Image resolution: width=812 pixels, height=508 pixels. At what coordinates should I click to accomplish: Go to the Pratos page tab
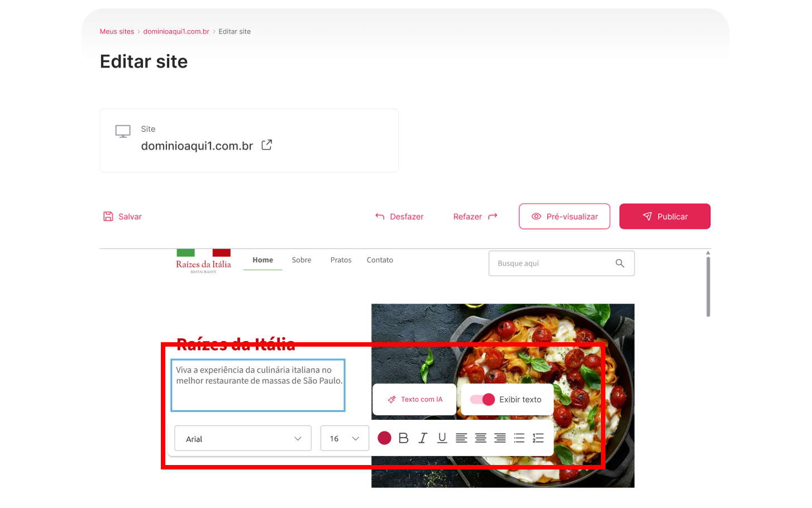coord(341,260)
